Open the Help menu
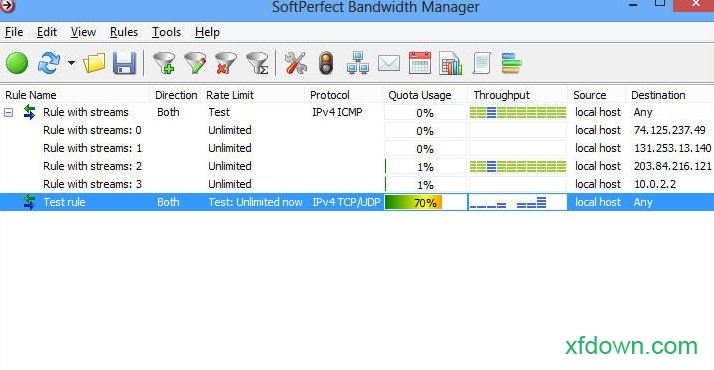This screenshot has height=370, width=714. [207, 32]
